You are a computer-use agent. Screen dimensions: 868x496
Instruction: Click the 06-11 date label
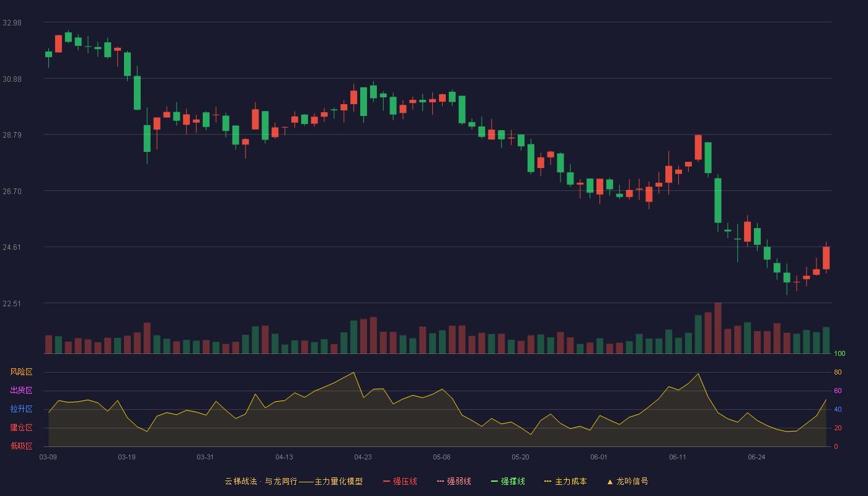point(678,457)
